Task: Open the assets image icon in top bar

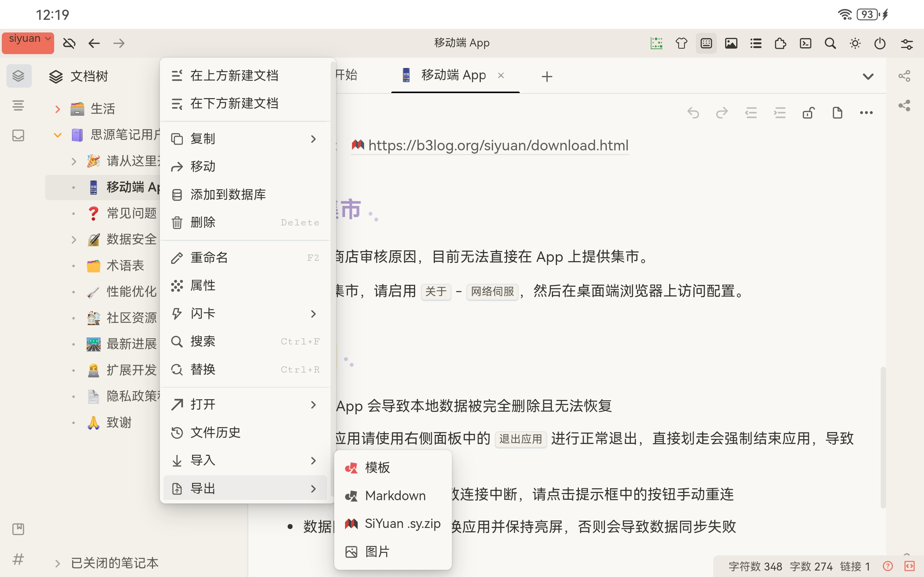Action: tap(731, 43)
